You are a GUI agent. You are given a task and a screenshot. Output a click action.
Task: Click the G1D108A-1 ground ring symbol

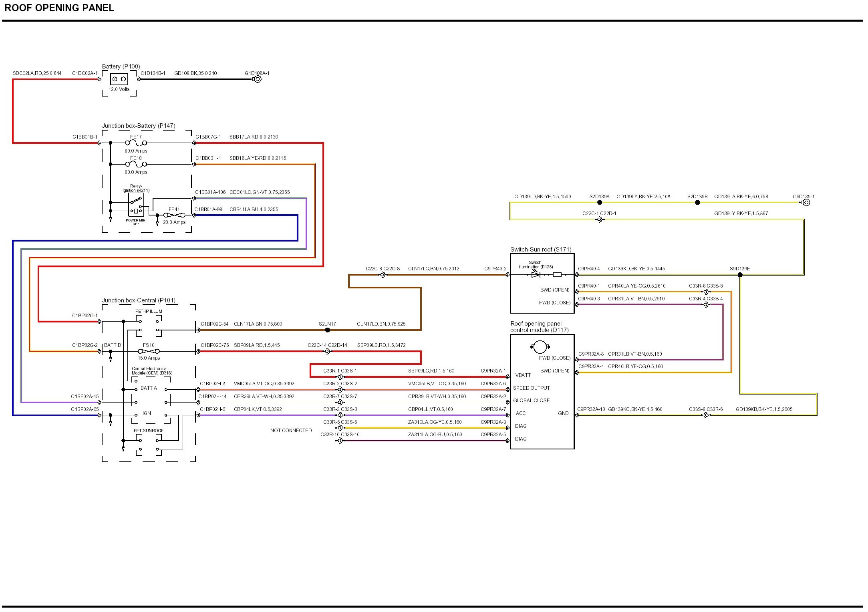258,79
